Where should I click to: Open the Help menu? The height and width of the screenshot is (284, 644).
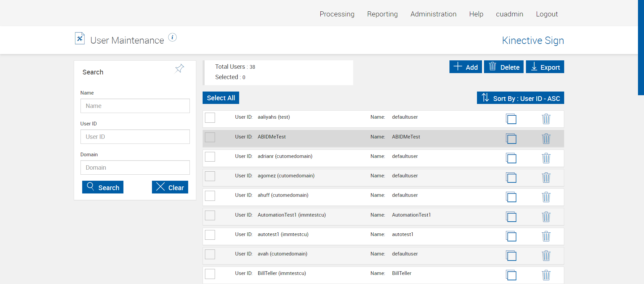point(476,14)
